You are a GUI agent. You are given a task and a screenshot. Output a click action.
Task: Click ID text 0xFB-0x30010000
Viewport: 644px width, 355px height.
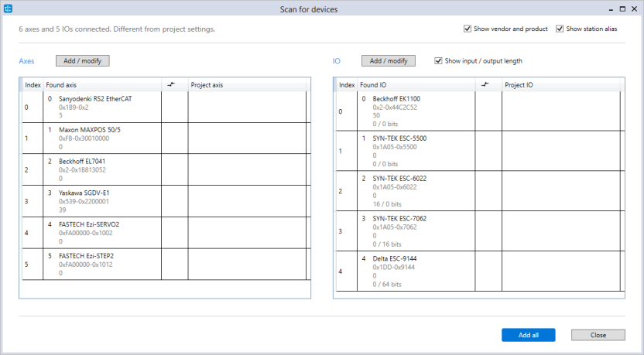click(84, 138)
